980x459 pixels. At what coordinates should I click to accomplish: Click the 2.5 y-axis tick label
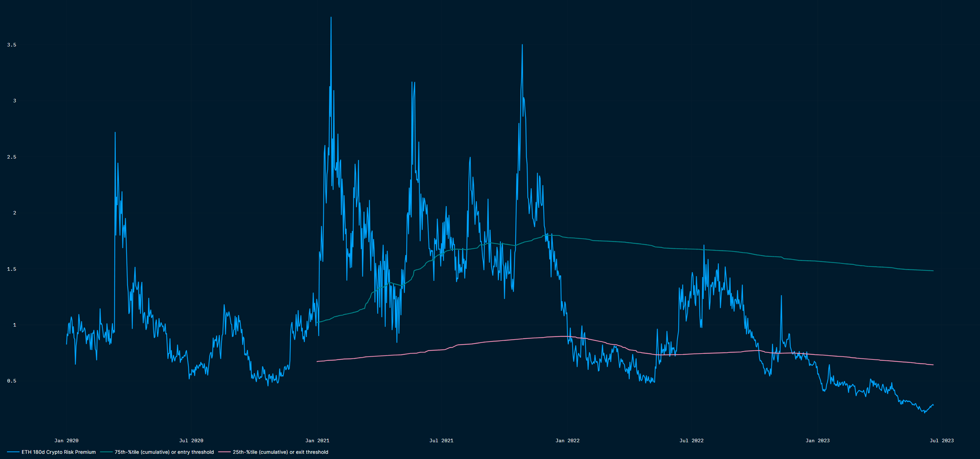[12, 157]
